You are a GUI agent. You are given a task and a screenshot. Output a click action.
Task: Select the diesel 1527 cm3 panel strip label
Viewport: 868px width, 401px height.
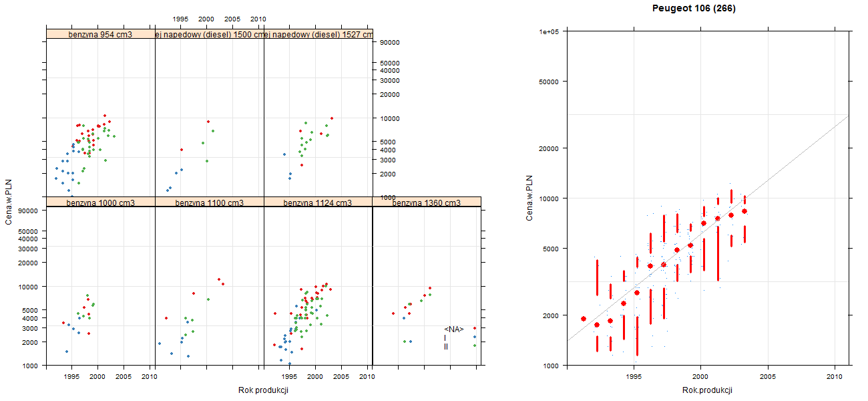(318, 35)
